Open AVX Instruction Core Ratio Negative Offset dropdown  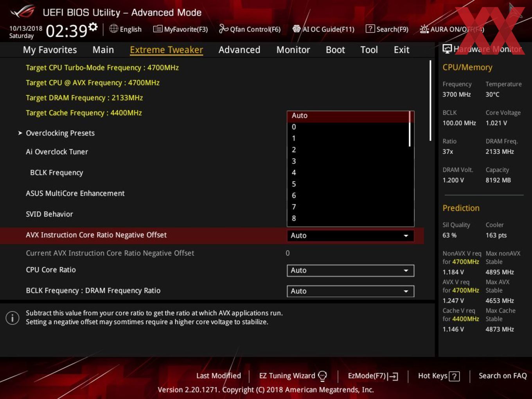[x=350, y=235]
